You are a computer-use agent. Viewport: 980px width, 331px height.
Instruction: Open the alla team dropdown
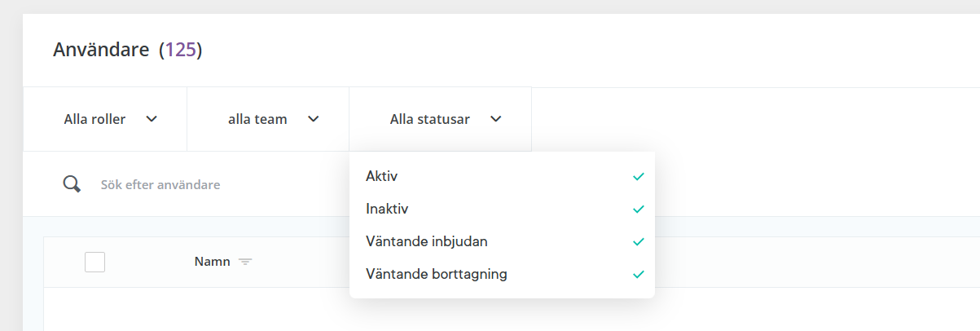[268, 119]
